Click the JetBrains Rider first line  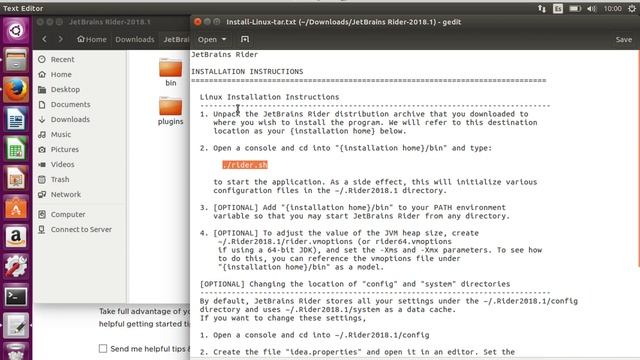(224, 54)
